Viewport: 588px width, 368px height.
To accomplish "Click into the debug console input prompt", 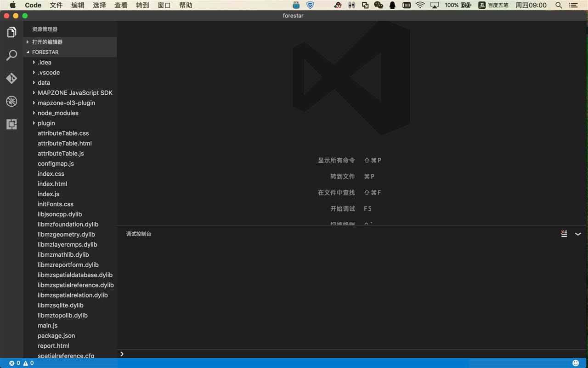I will 352,354.
